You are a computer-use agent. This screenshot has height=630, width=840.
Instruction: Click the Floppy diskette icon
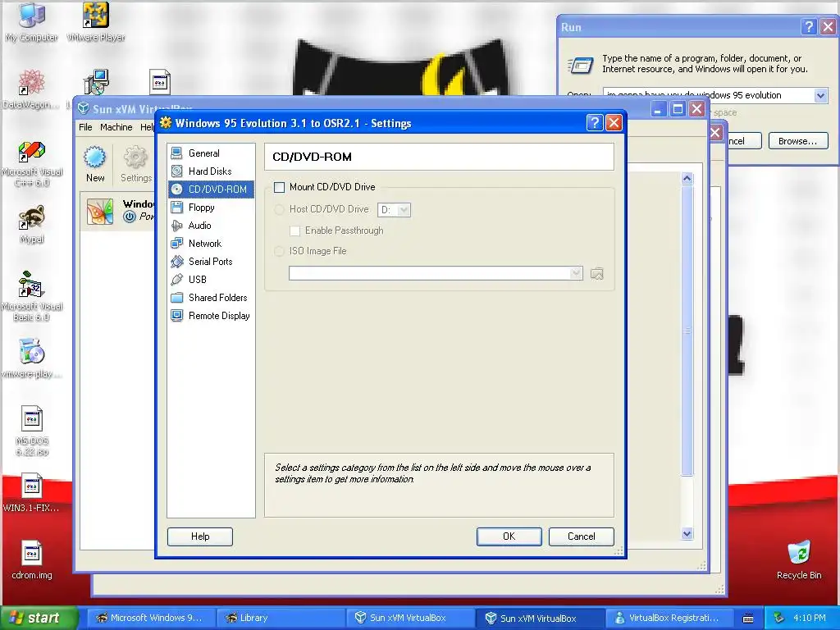[x=177, y=208]
